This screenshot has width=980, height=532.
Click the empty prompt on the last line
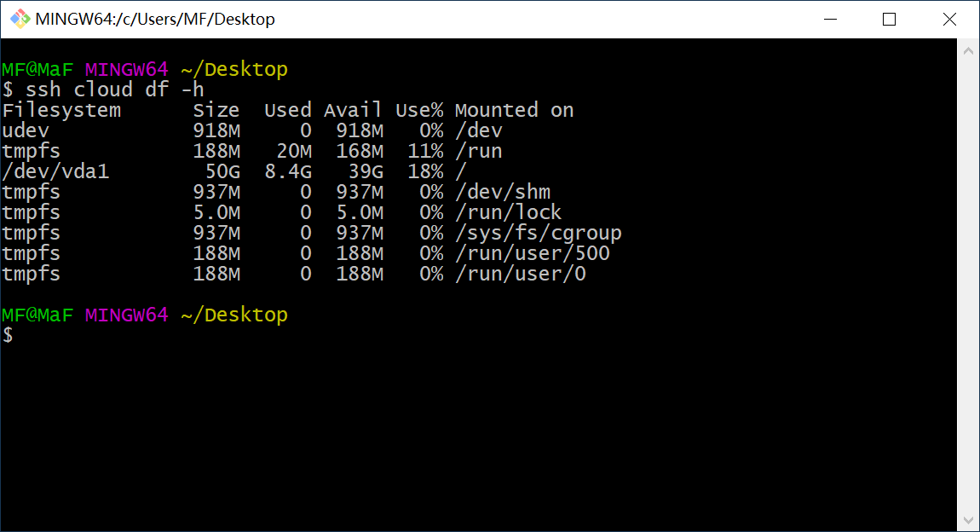coord(9,335)
